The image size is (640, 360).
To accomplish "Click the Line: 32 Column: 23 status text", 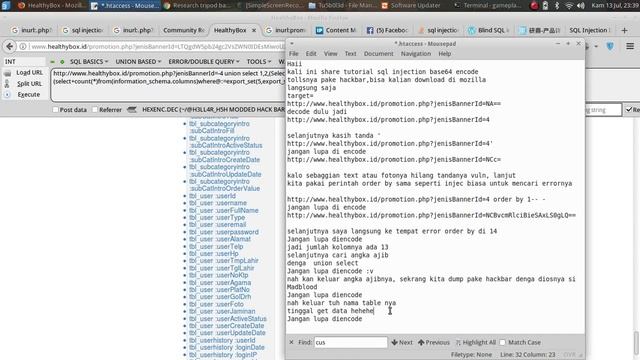I will (x=527, y=355).
